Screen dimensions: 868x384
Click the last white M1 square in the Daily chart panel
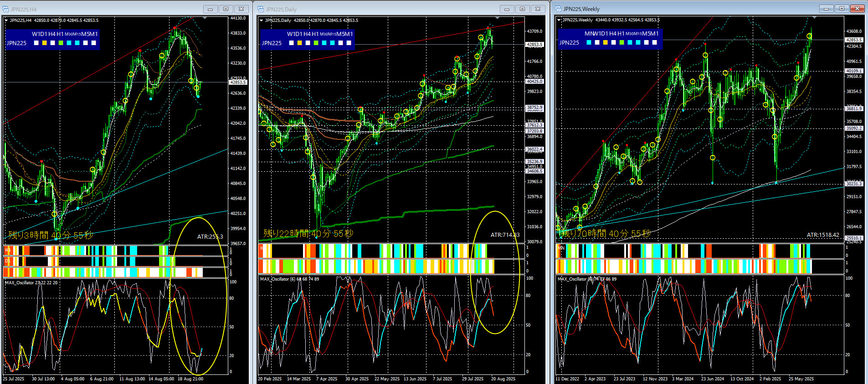(x=349, y=43)
